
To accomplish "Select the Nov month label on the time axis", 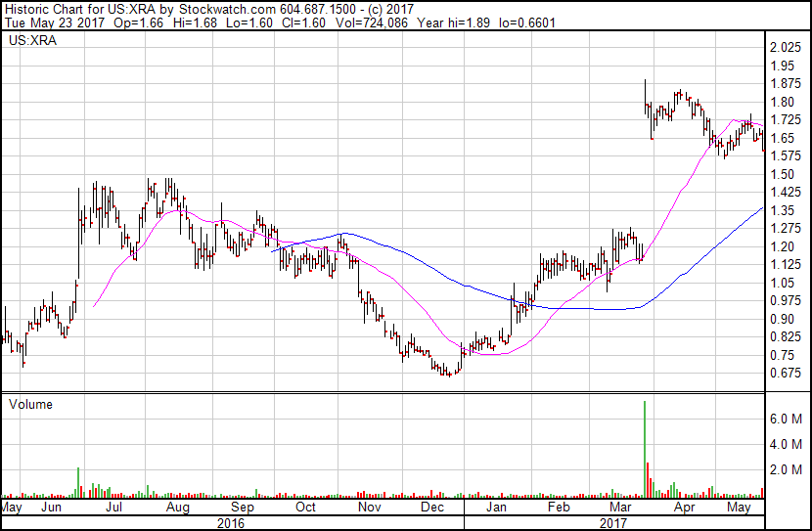I will 368,509.
